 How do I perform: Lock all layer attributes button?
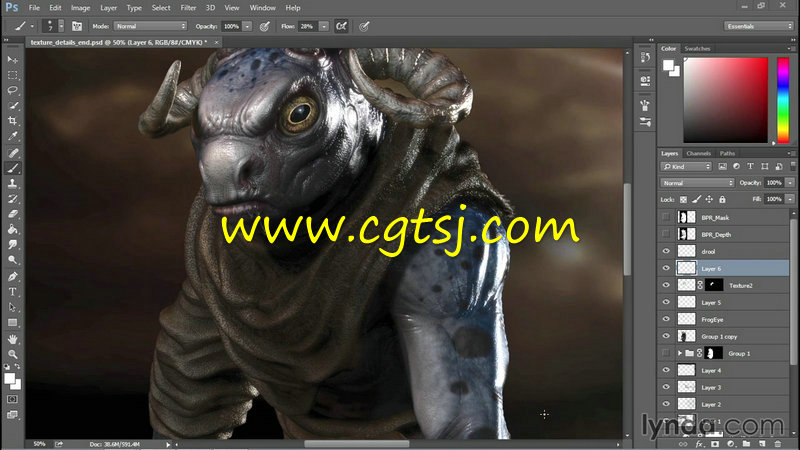coord(722,199)
